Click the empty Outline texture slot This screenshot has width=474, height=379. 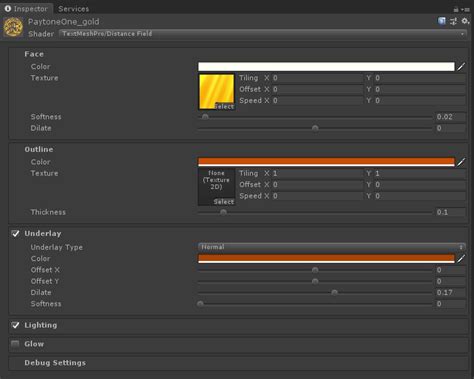(x=216, y=187)
